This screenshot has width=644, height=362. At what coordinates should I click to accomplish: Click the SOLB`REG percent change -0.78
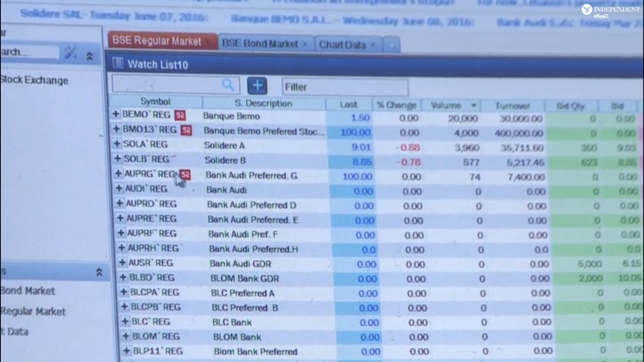click(409, 162)
